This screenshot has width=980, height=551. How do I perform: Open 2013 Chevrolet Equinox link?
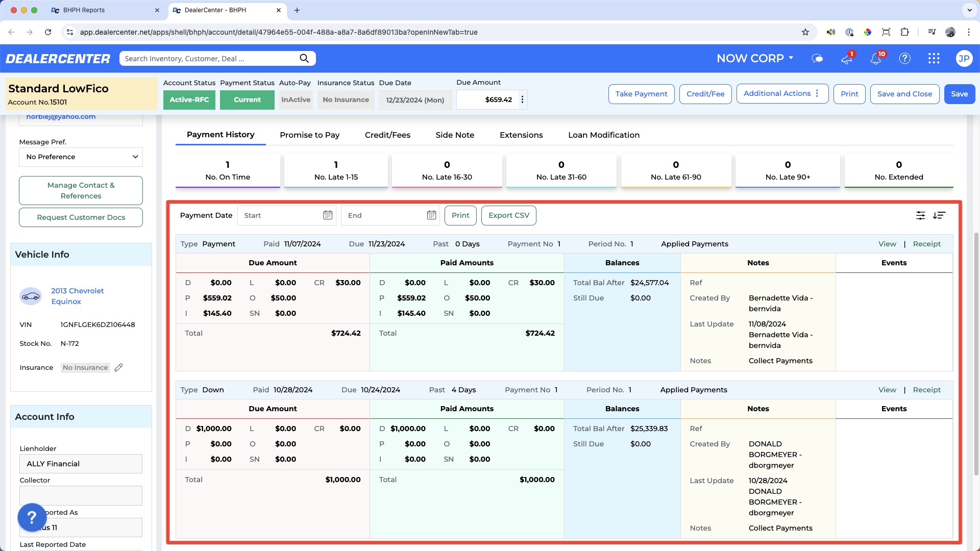tap(77, 296)
